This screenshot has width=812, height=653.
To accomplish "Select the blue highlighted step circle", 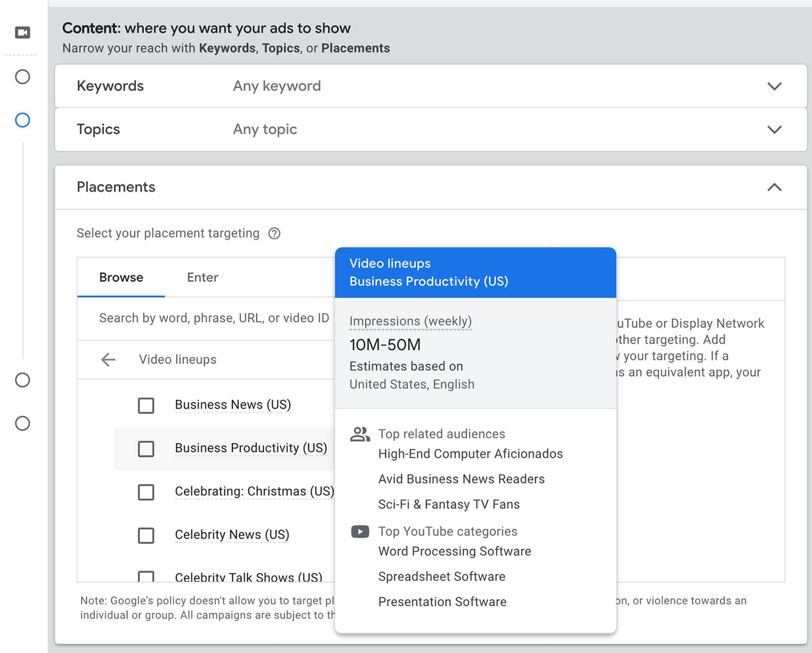I will pos(22,120).
